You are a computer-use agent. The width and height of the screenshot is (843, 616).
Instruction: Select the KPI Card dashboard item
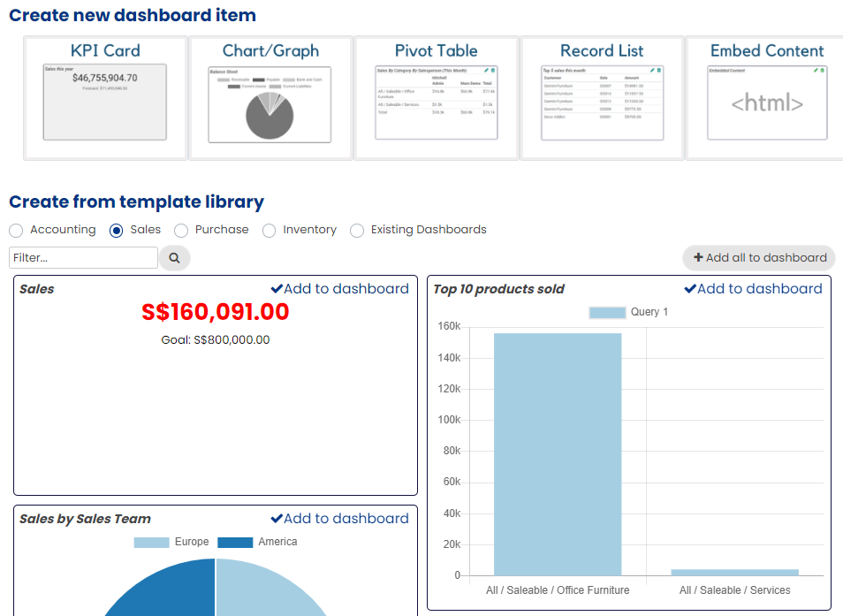(105, 98)
